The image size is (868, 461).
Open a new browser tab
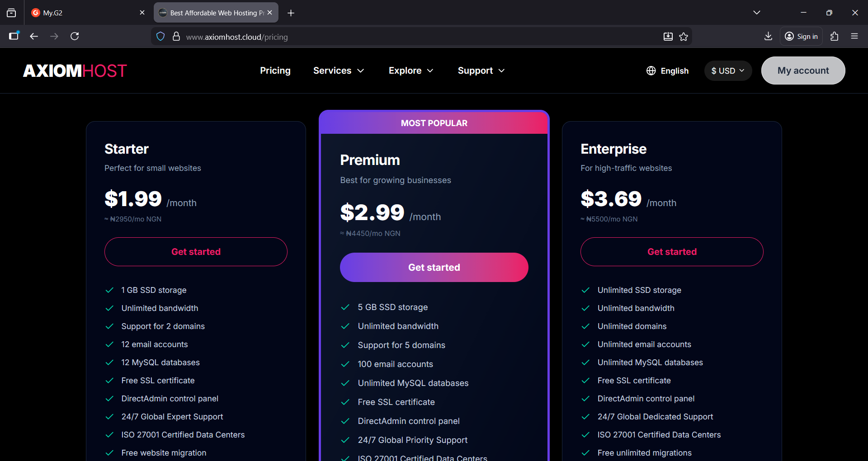(x=291, y=13)
